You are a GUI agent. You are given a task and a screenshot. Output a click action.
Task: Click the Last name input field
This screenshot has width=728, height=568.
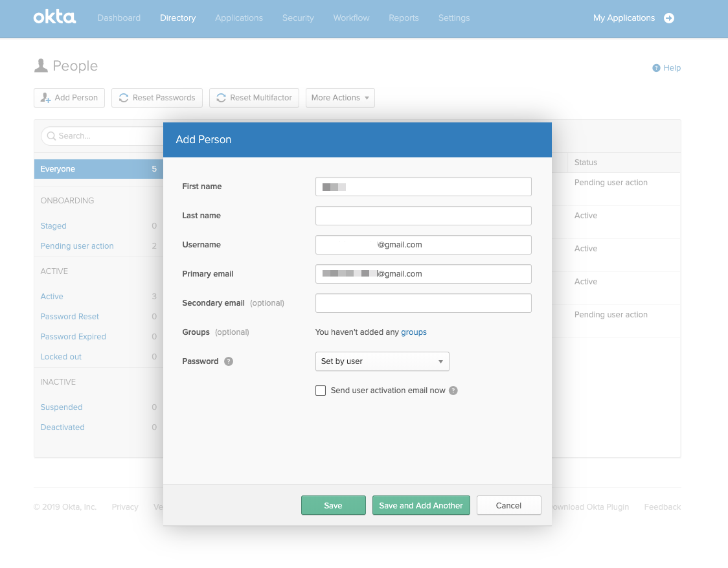pyautogui.click(x=423, y=216)
